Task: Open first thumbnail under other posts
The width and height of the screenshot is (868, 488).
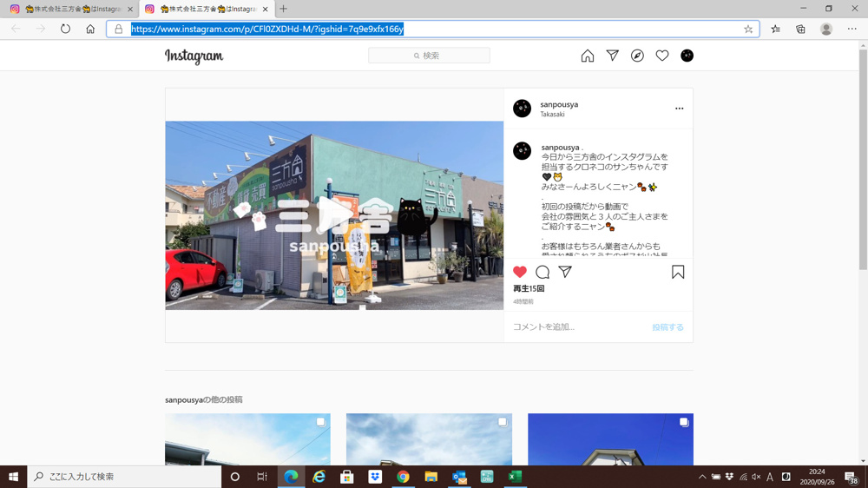Action: (247, 439)
